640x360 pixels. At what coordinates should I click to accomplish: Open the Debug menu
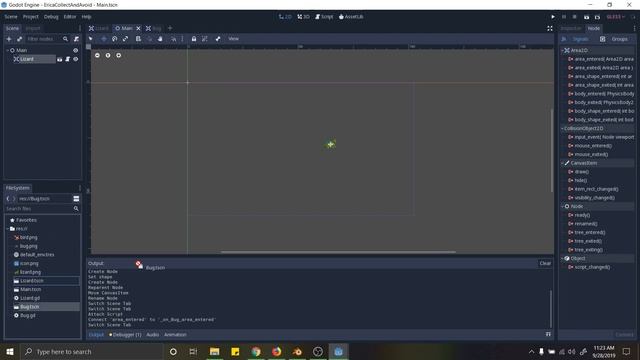[51, 17]
